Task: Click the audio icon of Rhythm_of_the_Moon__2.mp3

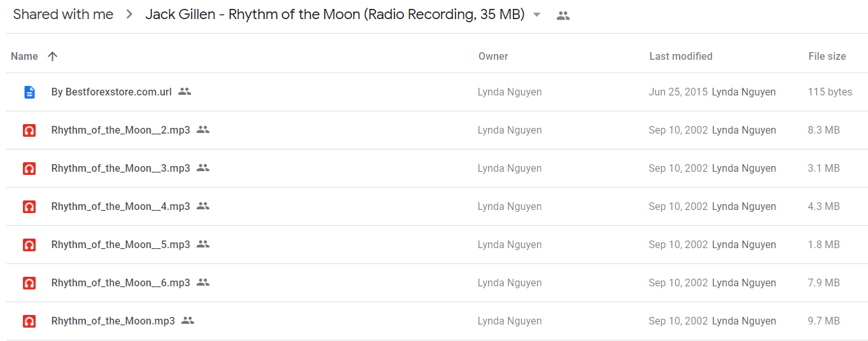Action: tap(29, 130)
